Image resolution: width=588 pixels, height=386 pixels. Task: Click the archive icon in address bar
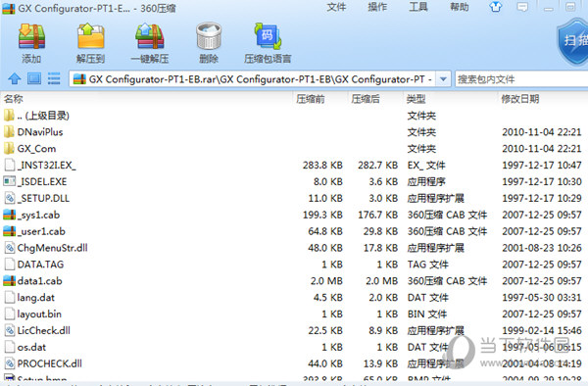click(x=79, y=79)
